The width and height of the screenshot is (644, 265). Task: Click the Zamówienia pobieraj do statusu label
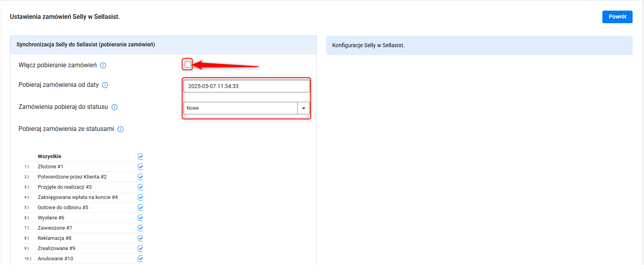click(x=63, y=107)
